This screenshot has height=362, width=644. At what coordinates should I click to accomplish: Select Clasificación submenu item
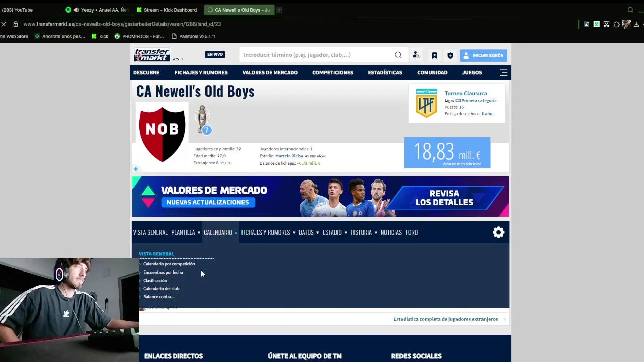tap(155, 280)
